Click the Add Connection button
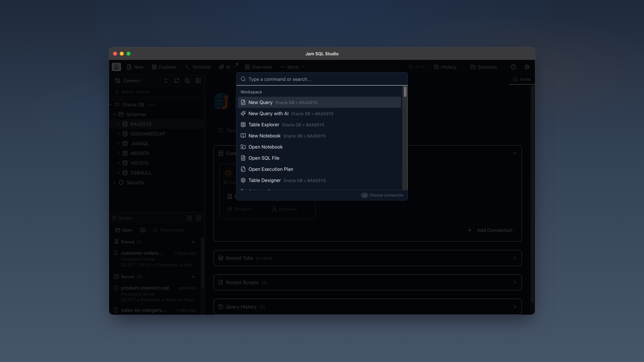The height and width of the screenshot is (362, 644). 490,230
